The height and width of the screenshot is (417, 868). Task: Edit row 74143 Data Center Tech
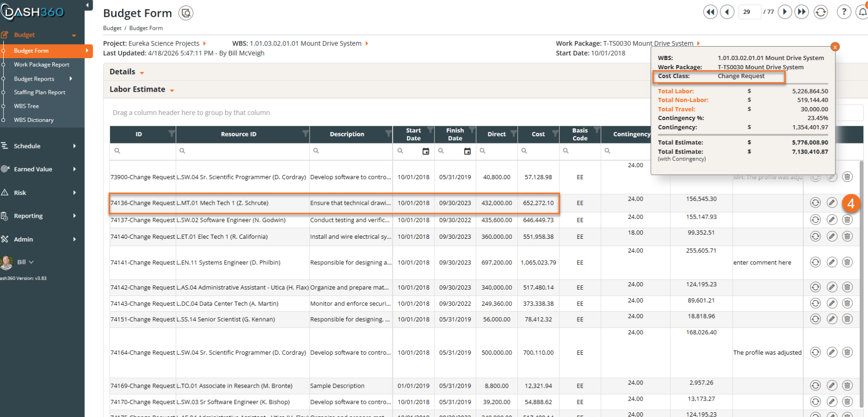click(832, 303)
